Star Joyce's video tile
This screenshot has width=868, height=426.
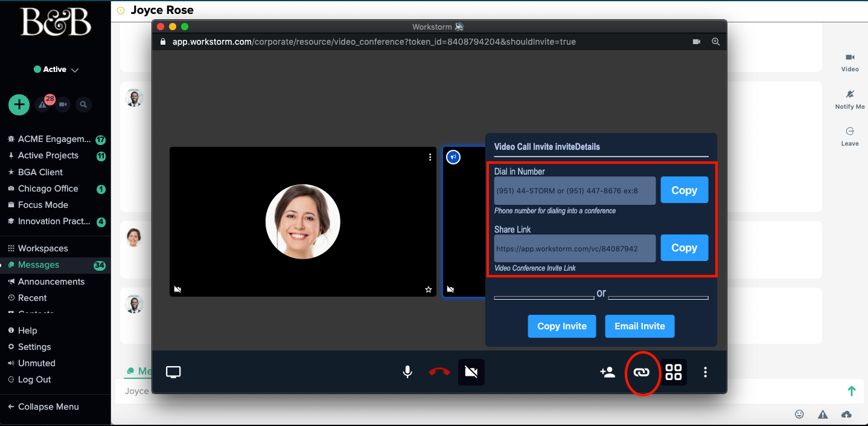(x=429, y=289)
